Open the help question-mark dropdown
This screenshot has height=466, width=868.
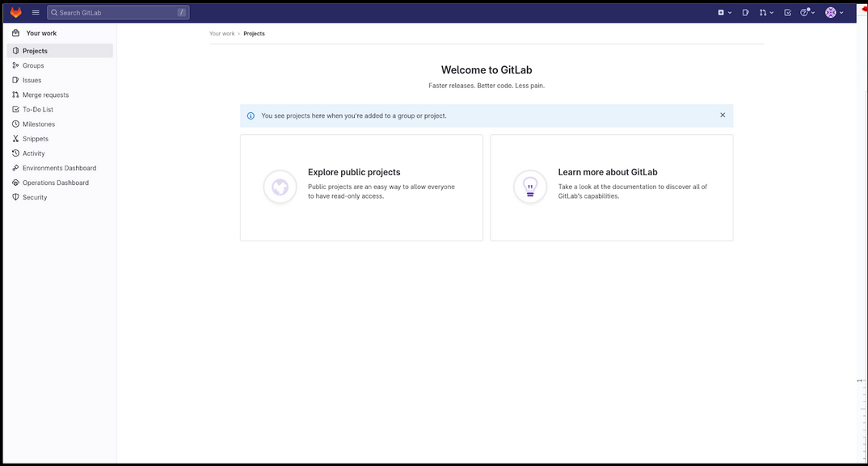(x=807, y=12)
